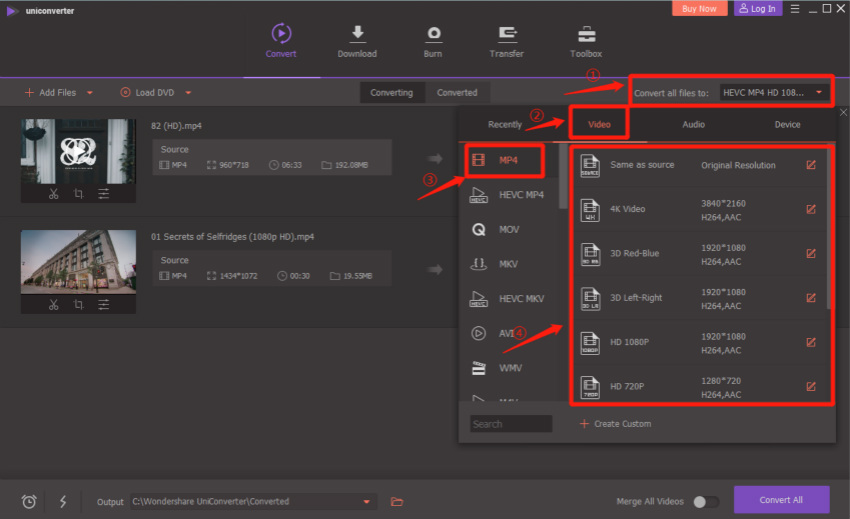This screenshot has width=850, height=519.
Task: Trim the 82 (HD).mp4 video
Action: point(53,194)
